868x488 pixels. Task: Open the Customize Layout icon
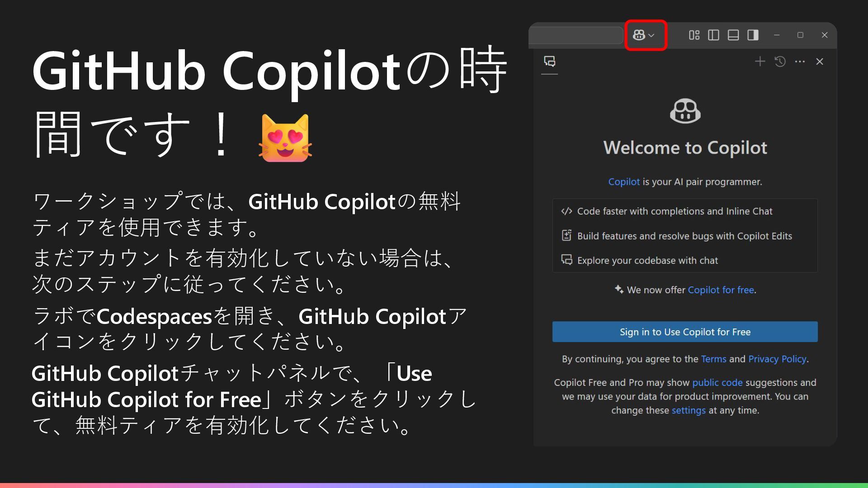pos(694,35)
